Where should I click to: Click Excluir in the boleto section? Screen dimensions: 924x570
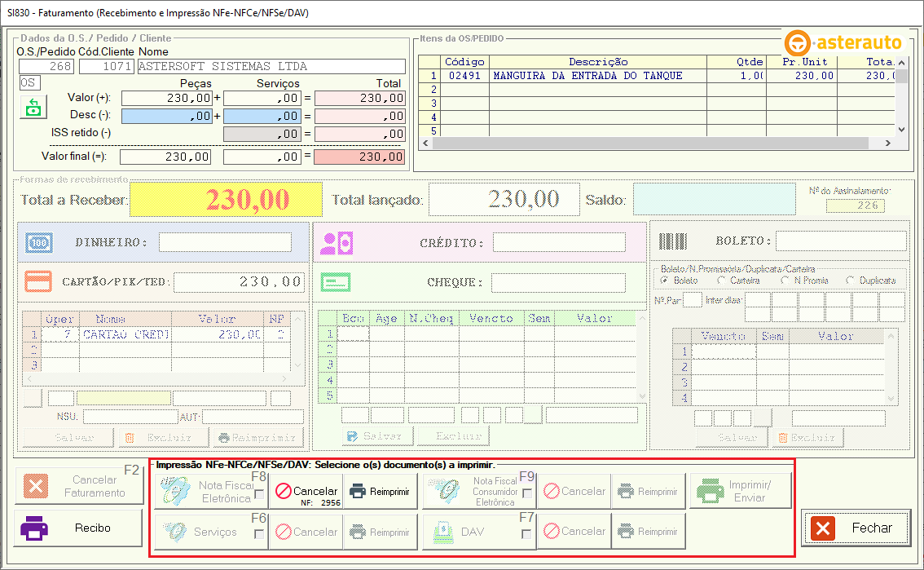(x=807, y=437)
